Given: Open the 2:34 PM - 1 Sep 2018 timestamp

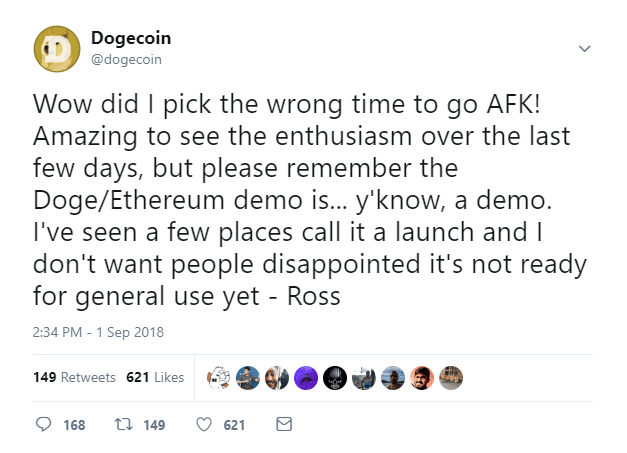Looking at the screenshot, I should pos(98,332).
